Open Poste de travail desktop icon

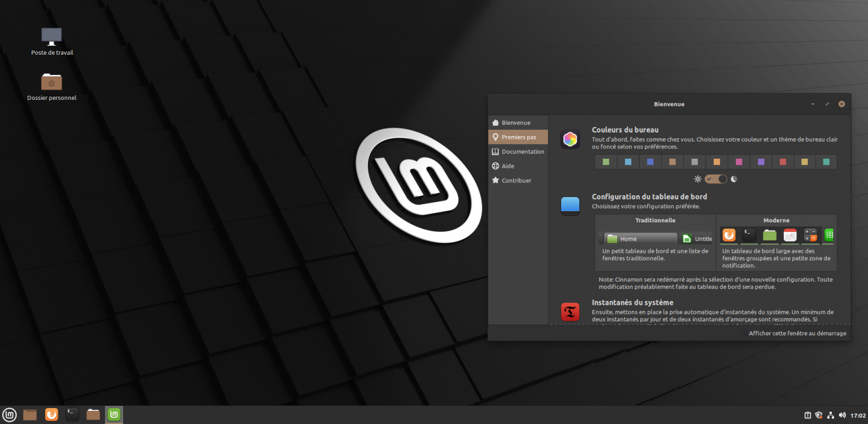51,41
